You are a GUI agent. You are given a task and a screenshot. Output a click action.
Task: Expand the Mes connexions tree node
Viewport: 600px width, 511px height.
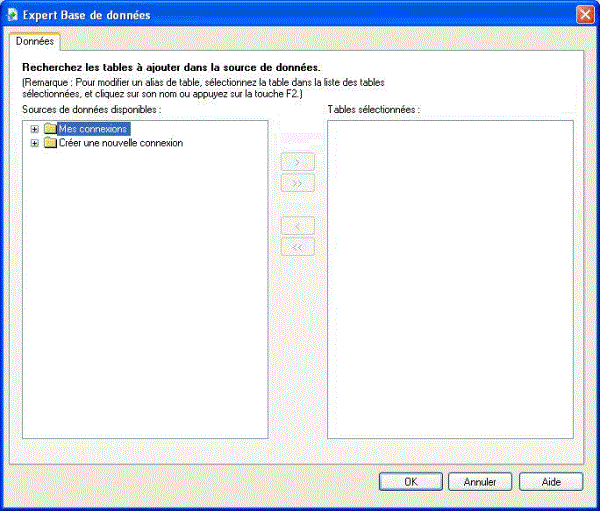coord(35,129)
